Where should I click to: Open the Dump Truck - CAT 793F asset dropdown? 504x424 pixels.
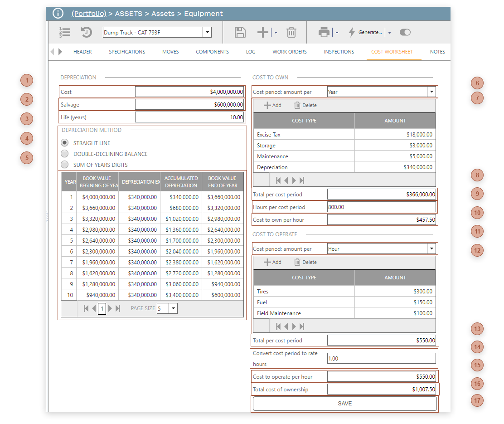[207, 32]
